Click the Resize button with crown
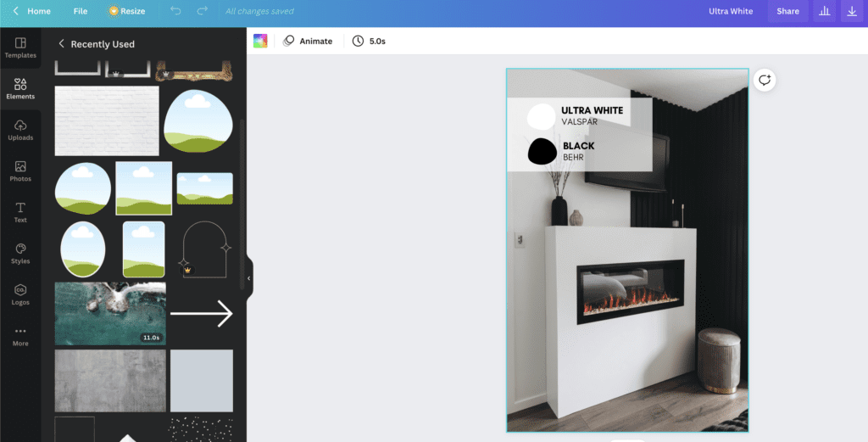The image size is (868, 442). [x=127, y=11]
